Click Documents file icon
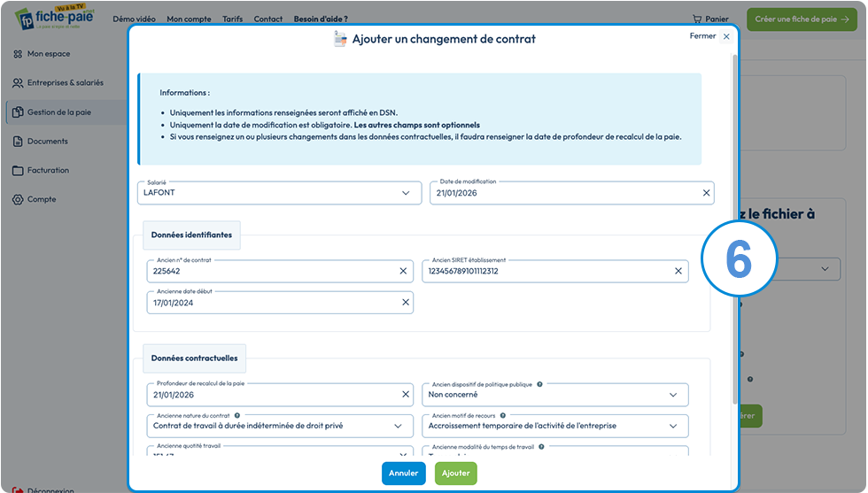868x493 pixels. [x=18, y=141]
